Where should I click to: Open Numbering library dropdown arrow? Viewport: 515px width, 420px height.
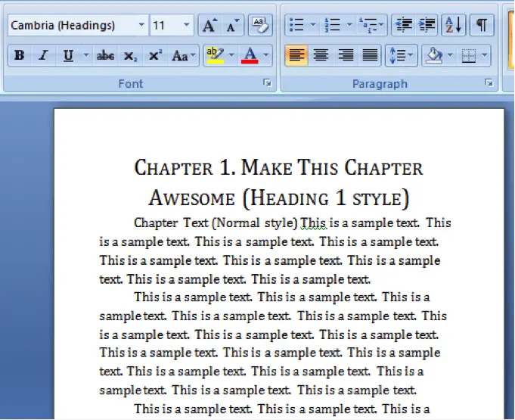click(x=349, y=25)
